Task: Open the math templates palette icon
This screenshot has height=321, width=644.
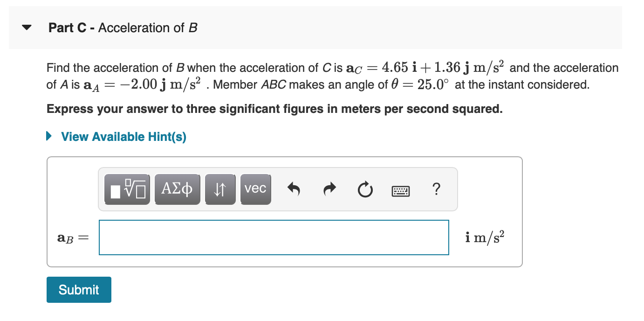Action: [x=127, y=189]
